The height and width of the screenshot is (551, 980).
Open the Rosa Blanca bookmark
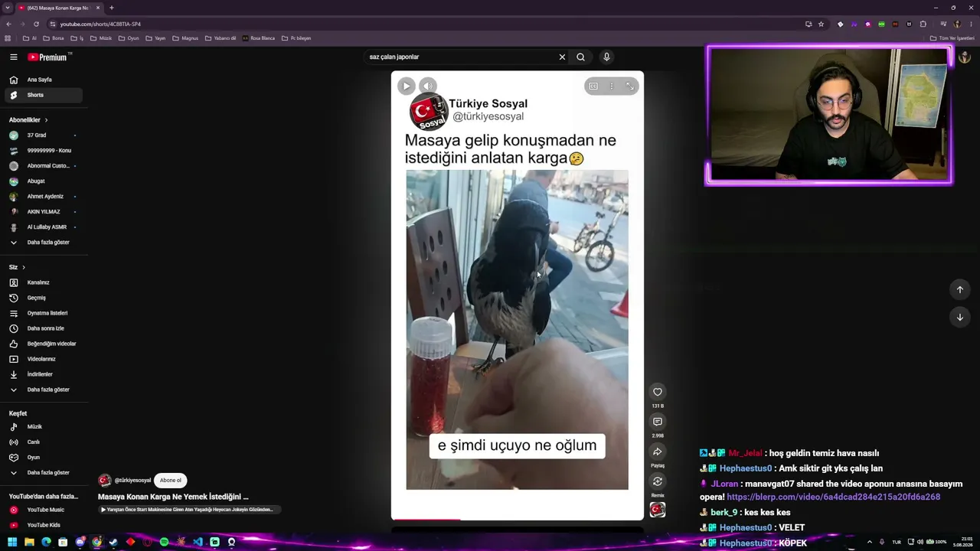point(259,38)
